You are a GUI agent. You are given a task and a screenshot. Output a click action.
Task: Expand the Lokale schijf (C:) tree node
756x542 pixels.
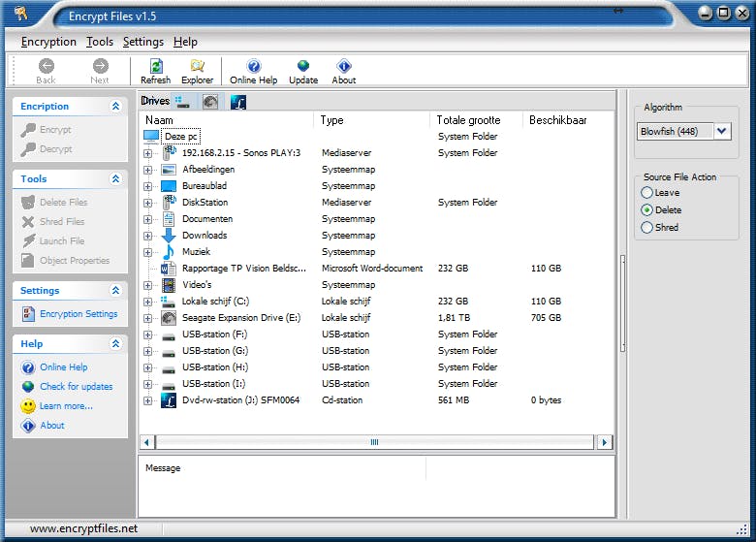pos(147,302)
